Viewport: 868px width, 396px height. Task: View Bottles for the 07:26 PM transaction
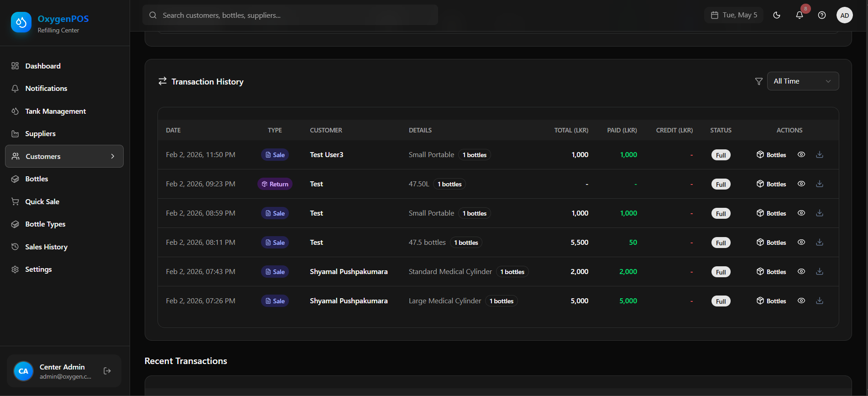771,301
